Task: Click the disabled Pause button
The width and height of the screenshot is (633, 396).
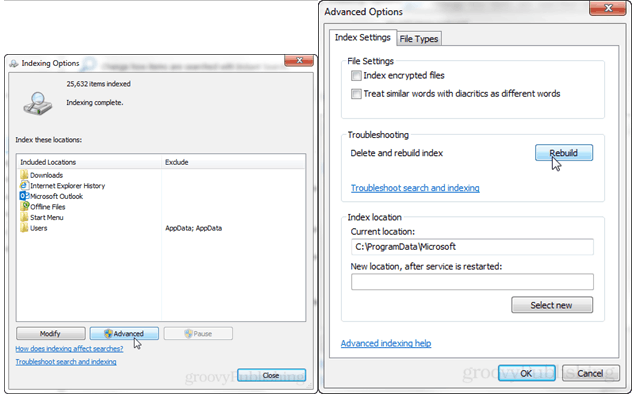Action: (x=198, y=333)
